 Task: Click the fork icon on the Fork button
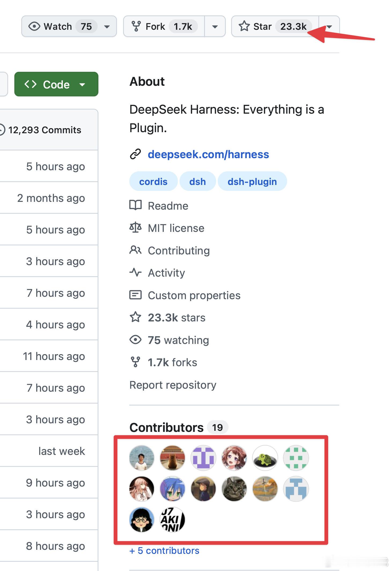pos(136,27)
